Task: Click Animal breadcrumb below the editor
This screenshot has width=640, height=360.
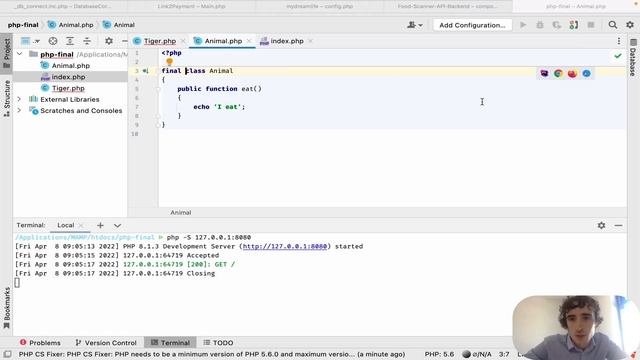Action: click(x=180, y=212)
